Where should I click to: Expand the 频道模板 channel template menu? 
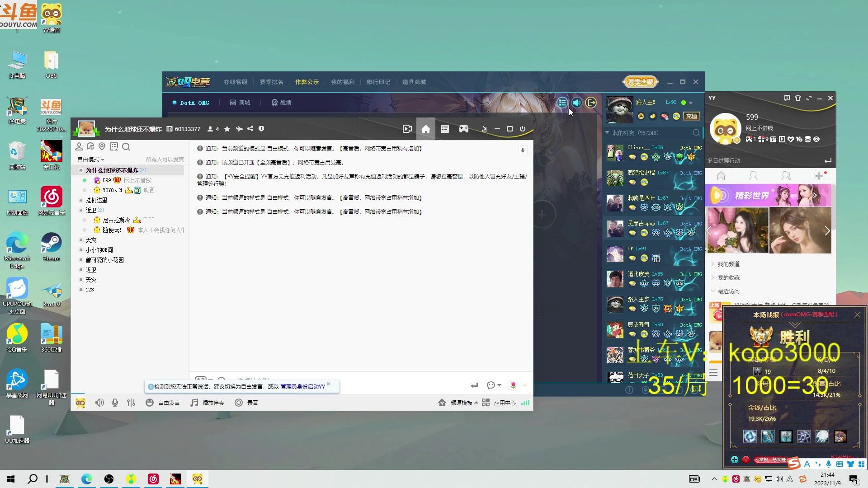click(458, 403)
